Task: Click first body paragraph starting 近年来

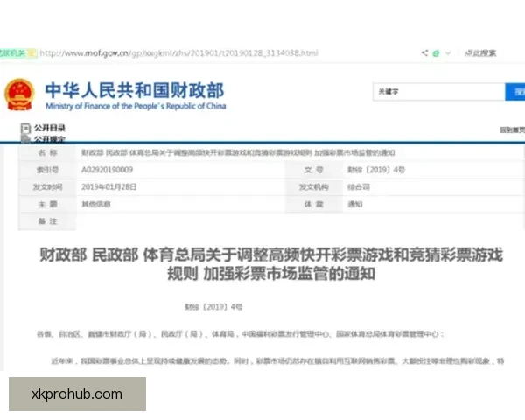Action: [277, 361]
